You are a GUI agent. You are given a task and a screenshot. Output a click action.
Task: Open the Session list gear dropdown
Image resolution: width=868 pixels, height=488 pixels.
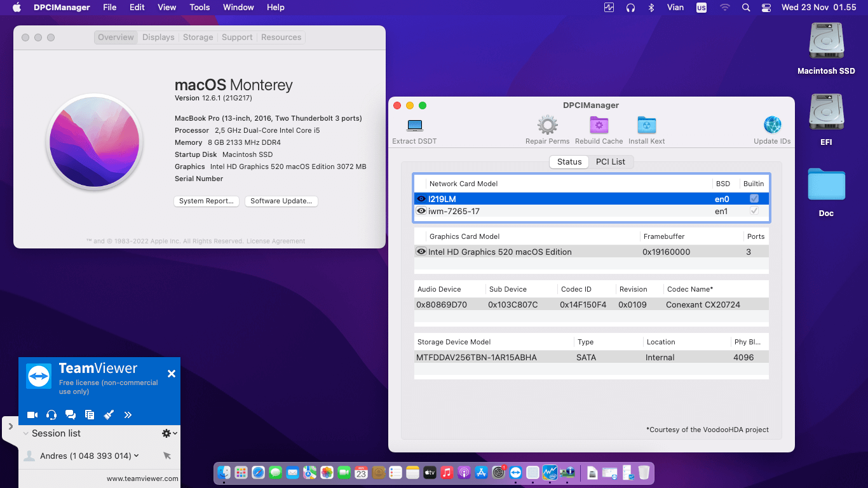(x=168, y=433)
